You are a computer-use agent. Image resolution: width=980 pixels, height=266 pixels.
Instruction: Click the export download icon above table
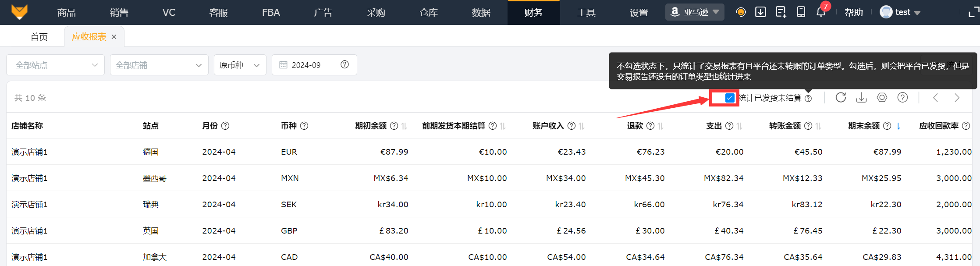(x=861, y=97)
